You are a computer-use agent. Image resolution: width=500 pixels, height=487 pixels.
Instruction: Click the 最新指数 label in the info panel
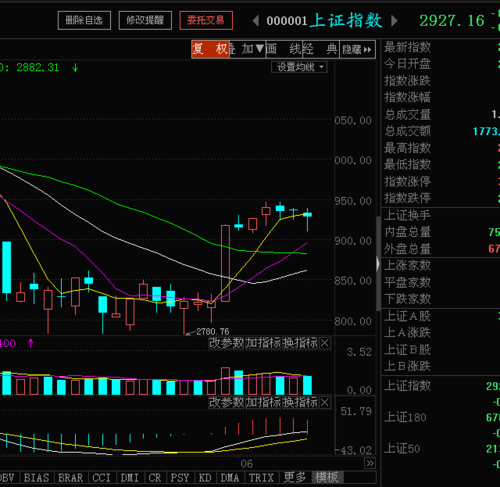407,47
